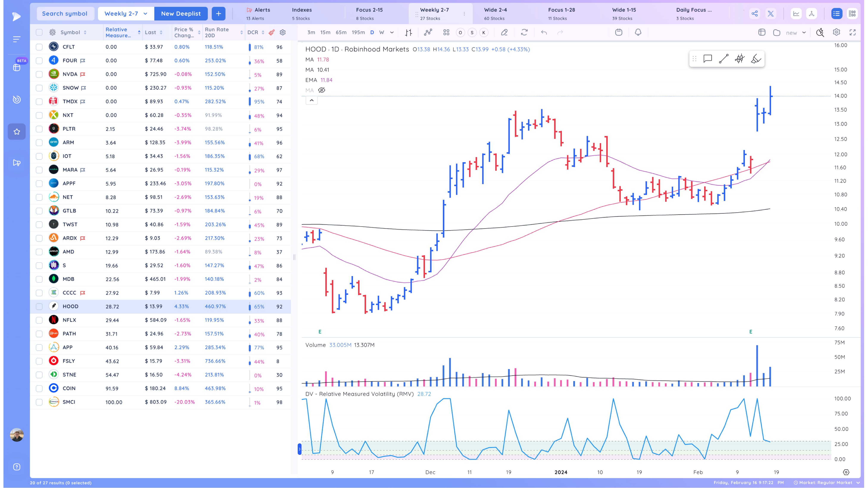Open the calendar icon in chart toolbar
Image resolution: width=868 pixels, height=488 pixels.
point(619,32)
